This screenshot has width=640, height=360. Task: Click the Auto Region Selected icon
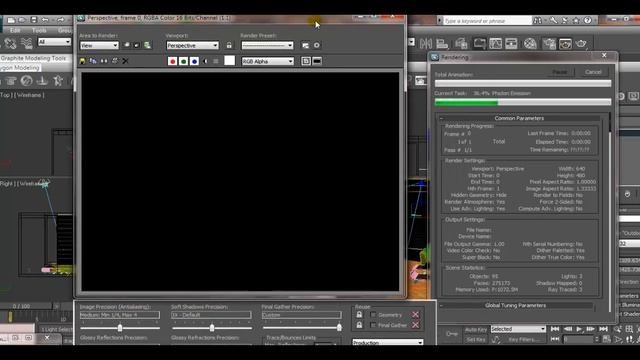(137, 45)
